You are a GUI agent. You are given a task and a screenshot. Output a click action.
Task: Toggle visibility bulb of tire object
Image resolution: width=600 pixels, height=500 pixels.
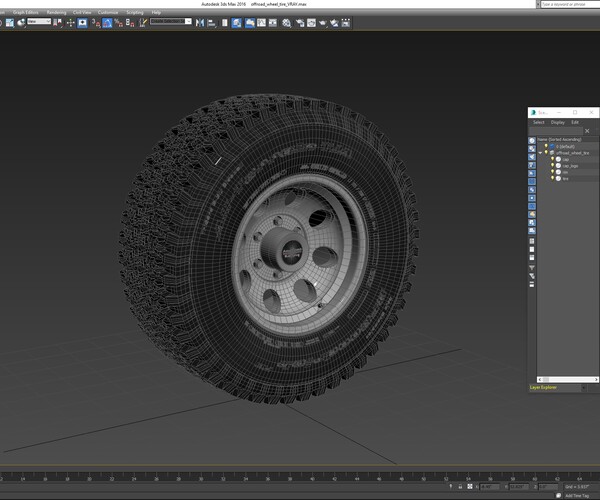pos(552,178)
